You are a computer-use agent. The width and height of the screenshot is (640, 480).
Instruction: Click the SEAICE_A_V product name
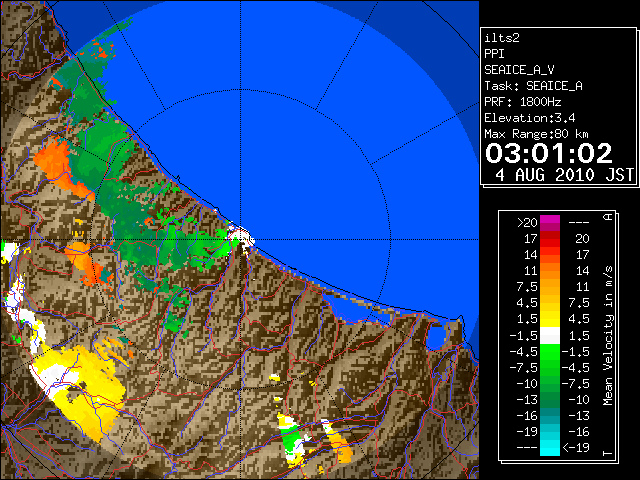(519, 70)
